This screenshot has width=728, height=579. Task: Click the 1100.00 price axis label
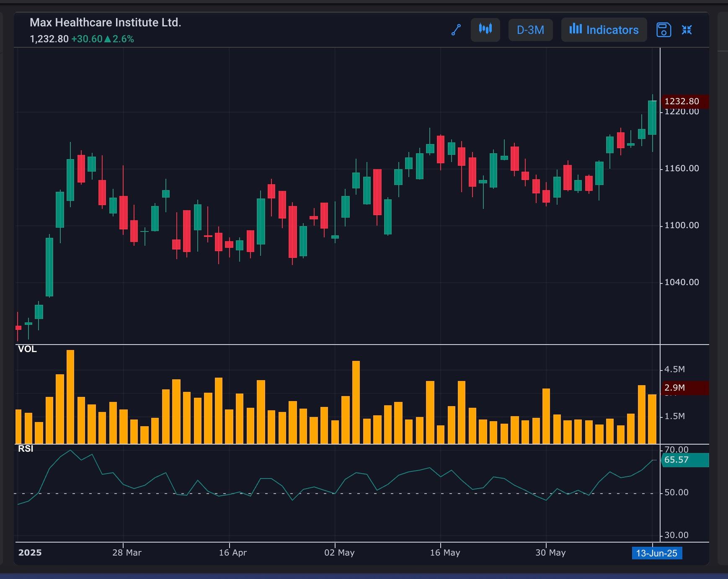(682, 225)
